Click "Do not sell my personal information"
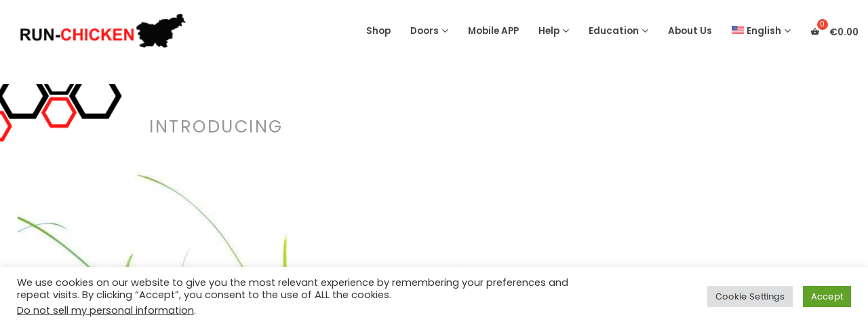The height and width of the screenshot is (326, 868). 105,310
